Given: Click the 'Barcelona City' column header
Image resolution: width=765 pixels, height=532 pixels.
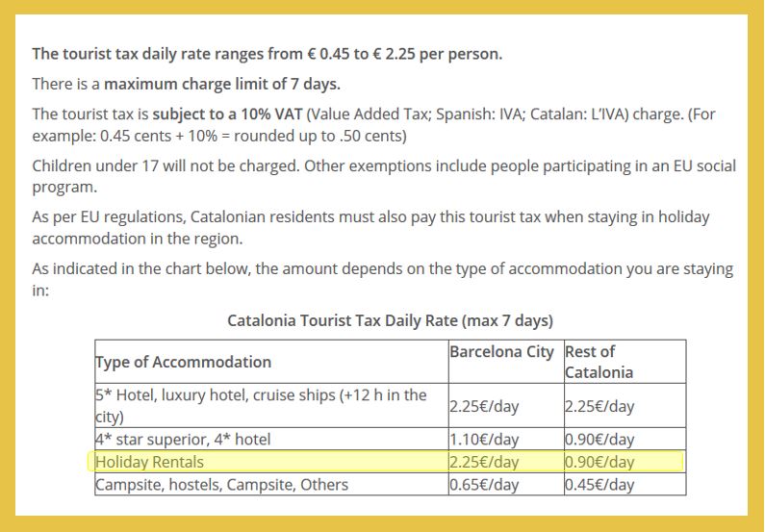Looking at the screenshot, I should [x=506, y=362].
